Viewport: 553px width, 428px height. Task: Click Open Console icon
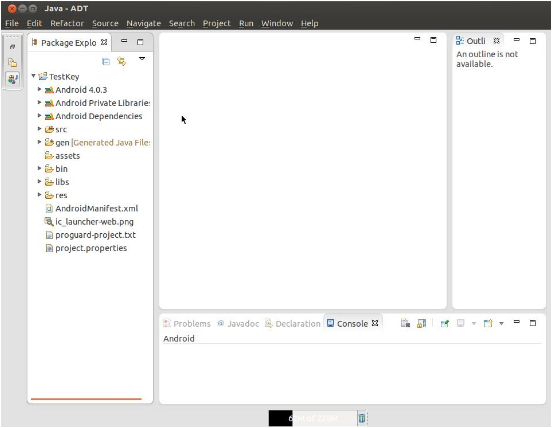[488, 323]
